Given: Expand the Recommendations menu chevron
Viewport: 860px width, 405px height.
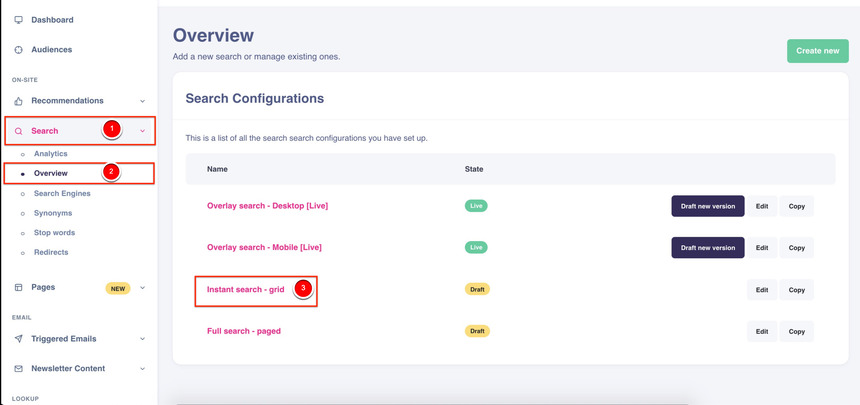Looking at the screenshot, I should pyautogui.click(x=142, y=101).
